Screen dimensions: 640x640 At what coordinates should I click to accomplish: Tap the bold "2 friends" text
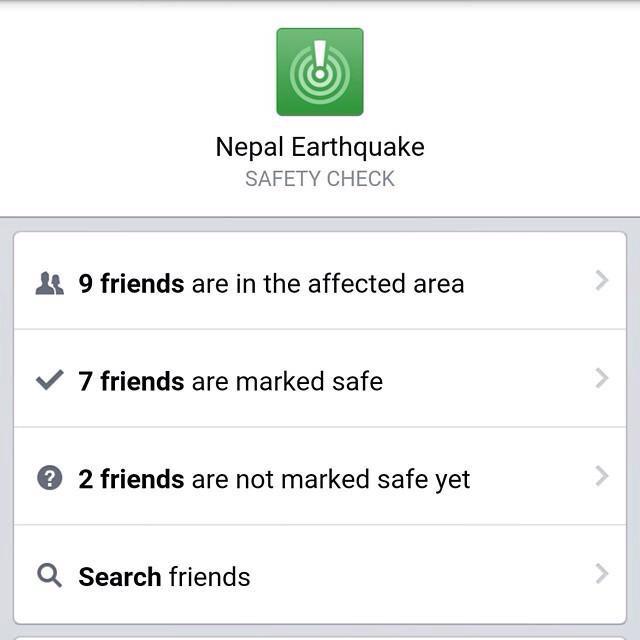[131, 479]
